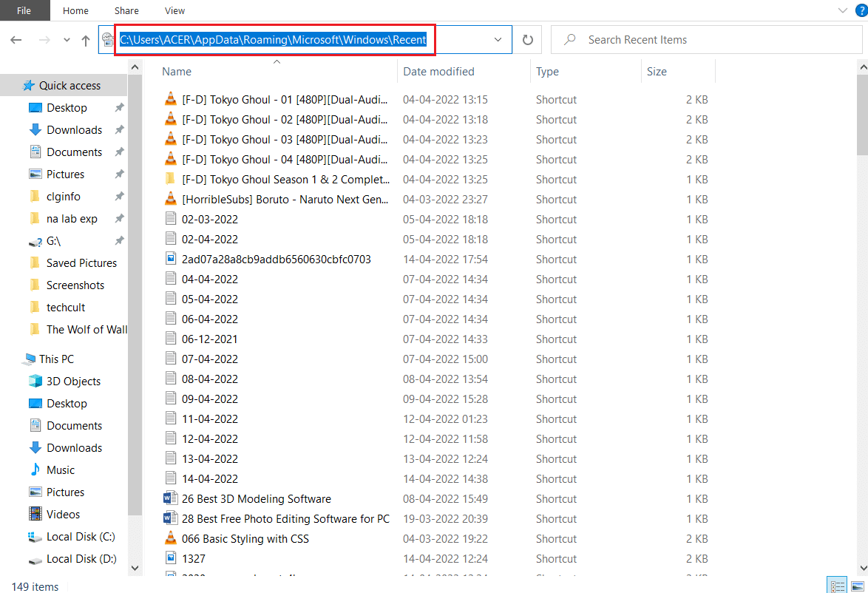Image resolution: width=868 pixels, height=593 pixels.
Task: Select the 2ad07a28a8cb9addb6560630cbfc0703 image icon
Action: [171, 259]
